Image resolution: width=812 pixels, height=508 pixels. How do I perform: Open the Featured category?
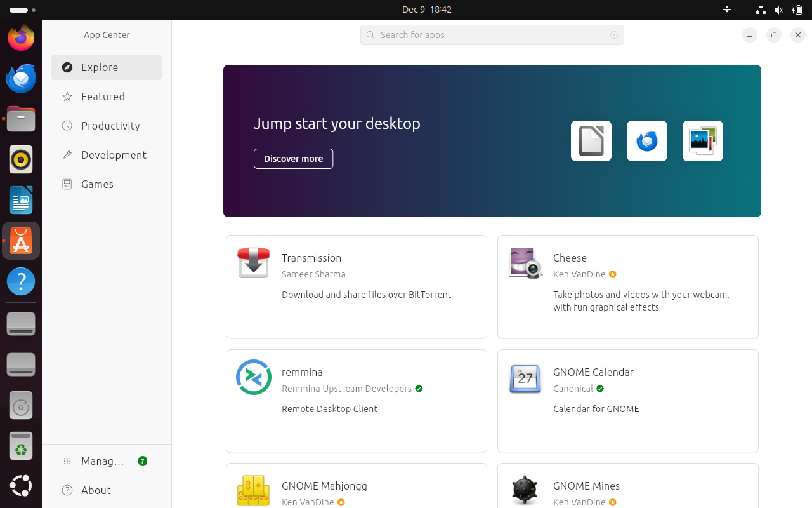tap(103, 97)
